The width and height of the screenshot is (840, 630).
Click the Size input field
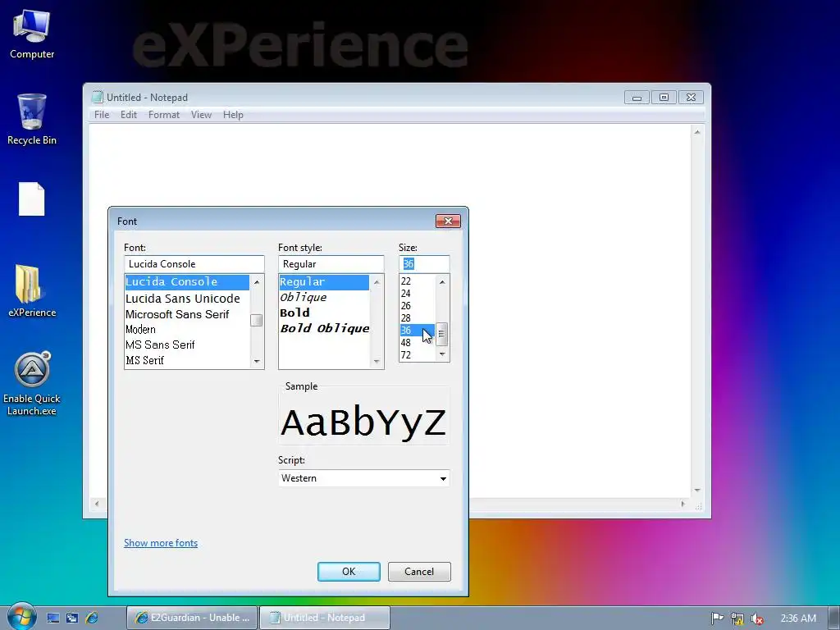coord(424,263)
